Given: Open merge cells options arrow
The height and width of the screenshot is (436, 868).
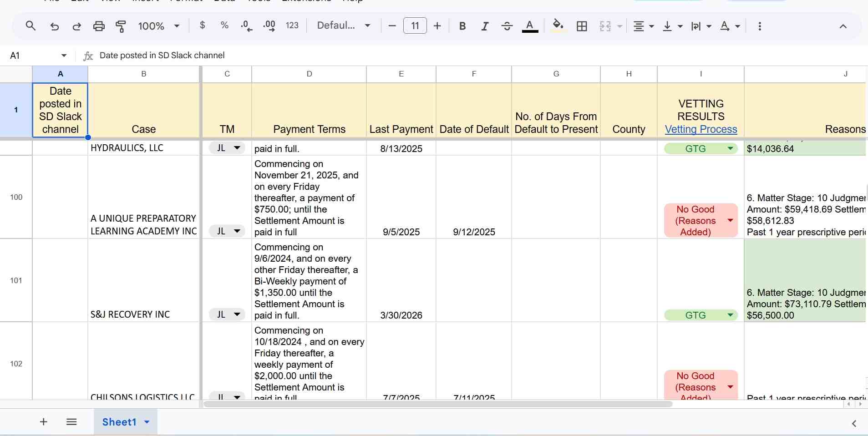Looking at the screenshot, I should pyautogui.click(x=619, y=26).
